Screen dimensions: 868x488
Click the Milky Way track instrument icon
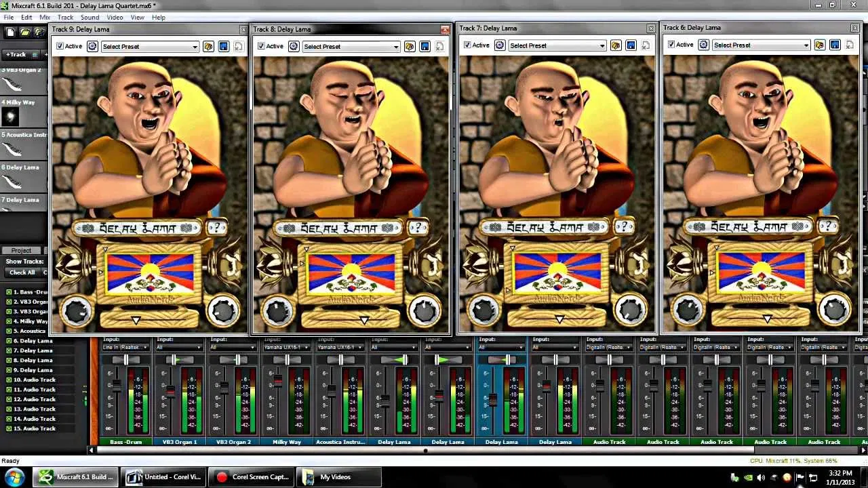pos(10,117)
